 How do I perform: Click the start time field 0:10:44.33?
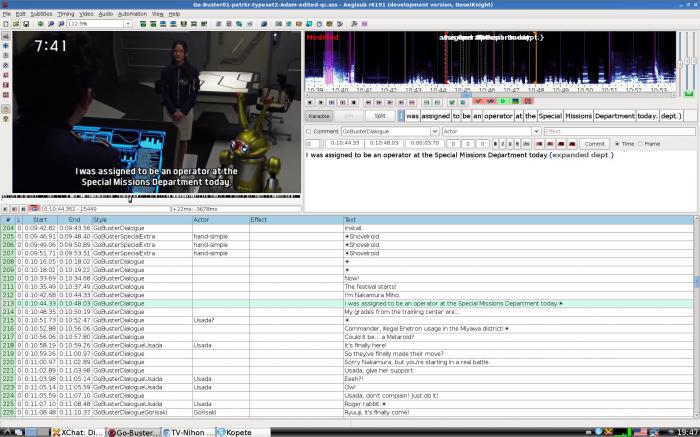click(345, 144)
